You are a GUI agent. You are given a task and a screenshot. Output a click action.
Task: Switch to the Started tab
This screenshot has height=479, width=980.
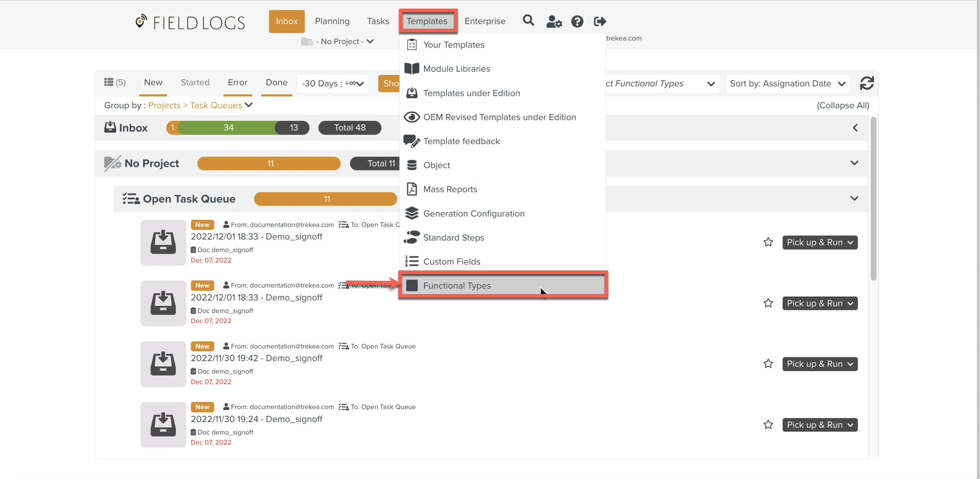[195, 82]
